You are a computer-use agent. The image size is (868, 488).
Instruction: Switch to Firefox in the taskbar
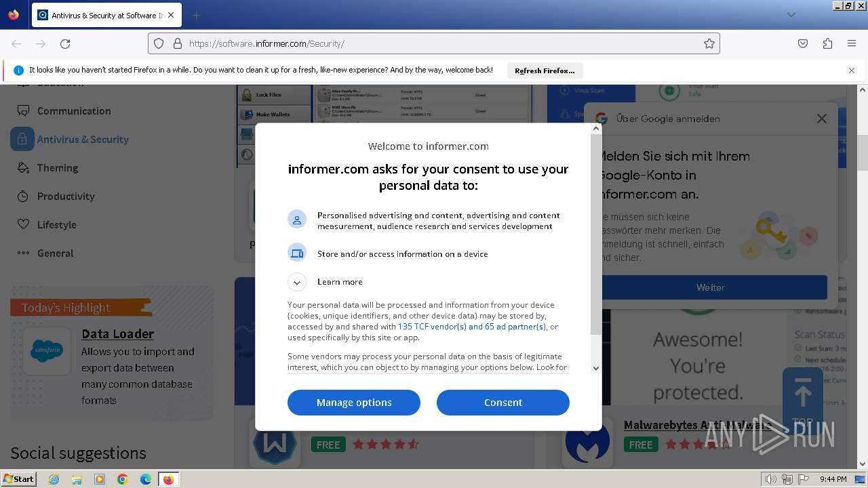(x=169, y=479)
